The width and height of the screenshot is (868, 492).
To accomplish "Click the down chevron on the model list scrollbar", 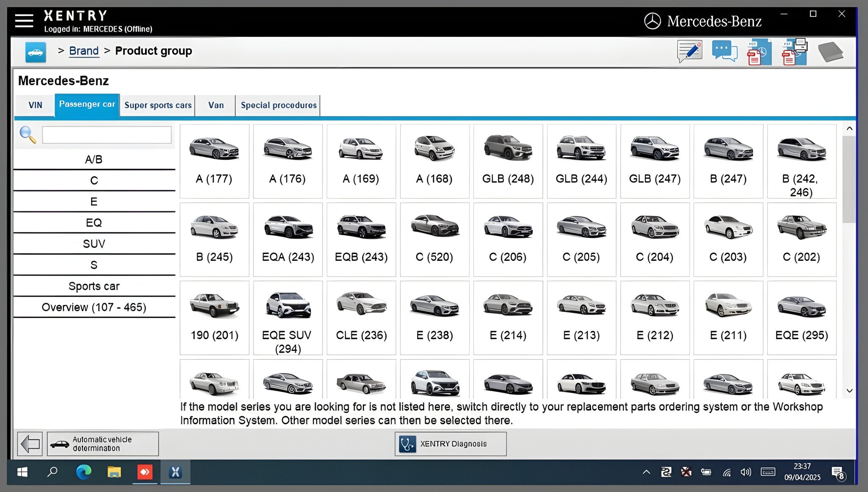I will pyautogui.click(x=849, y=390).
